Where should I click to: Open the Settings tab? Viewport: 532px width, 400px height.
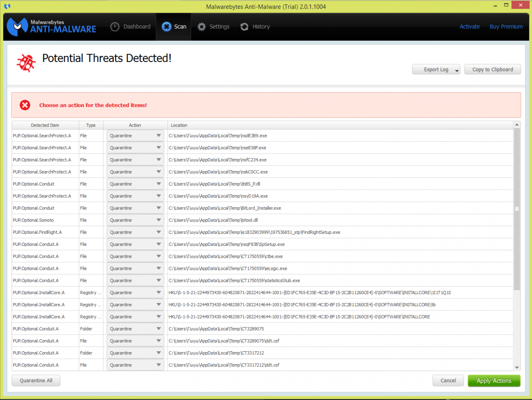coord(213,27)
